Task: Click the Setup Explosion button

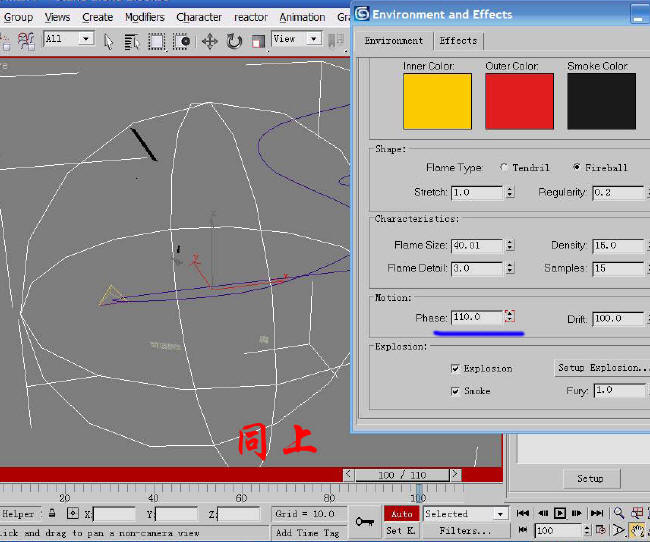Action: (601, 368)
